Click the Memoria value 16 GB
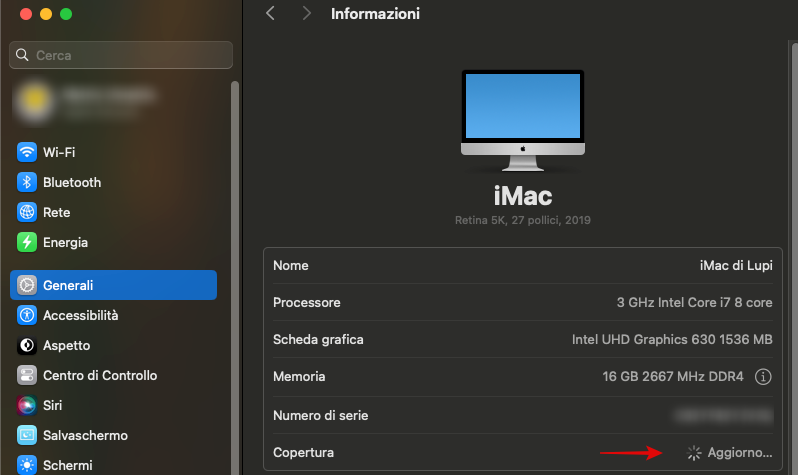This screenshot has width=798, height=475. tap(673, 377)
